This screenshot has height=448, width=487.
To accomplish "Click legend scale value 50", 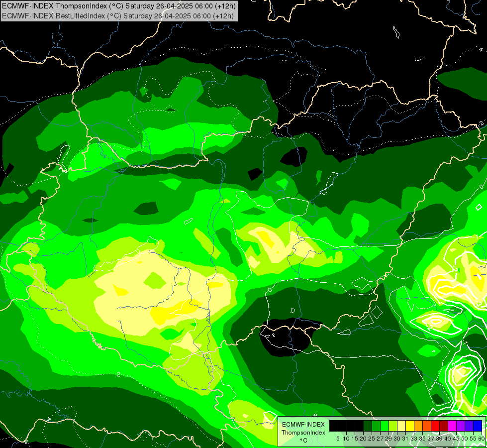I will 465,439.
